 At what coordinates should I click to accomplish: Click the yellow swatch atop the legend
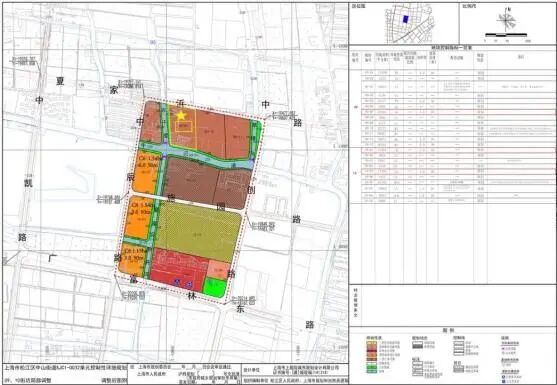(x=372, y=343)
